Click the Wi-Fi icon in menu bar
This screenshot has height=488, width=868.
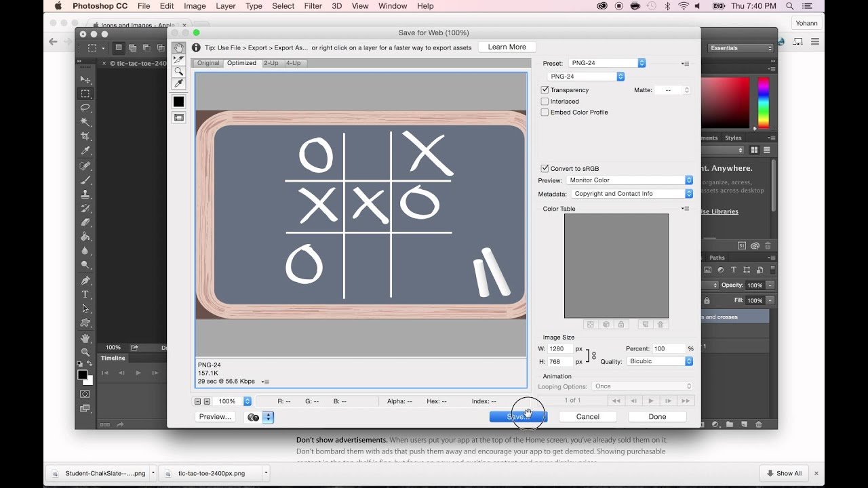[683, 6]
